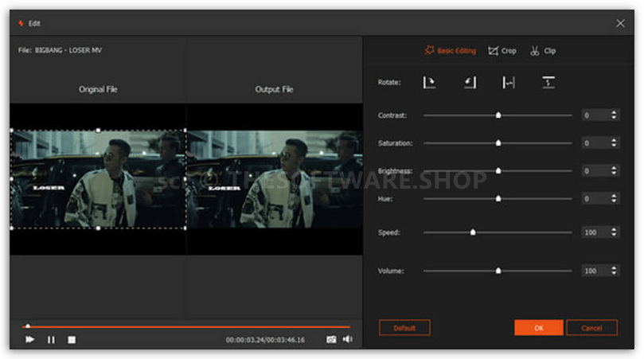The image size is (644, 359).
Task: Open the Clip tab
Action: 543,50
